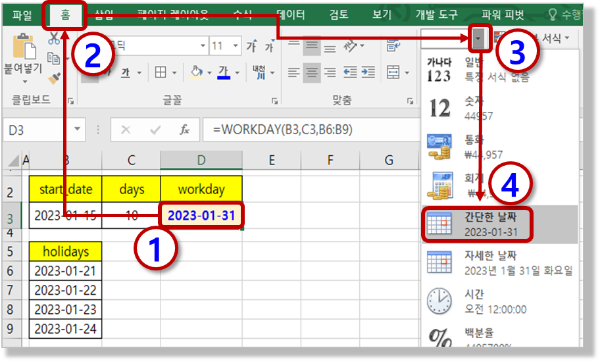
Task: Click the Select All corner triangle
Action: [x=13, y=161]
